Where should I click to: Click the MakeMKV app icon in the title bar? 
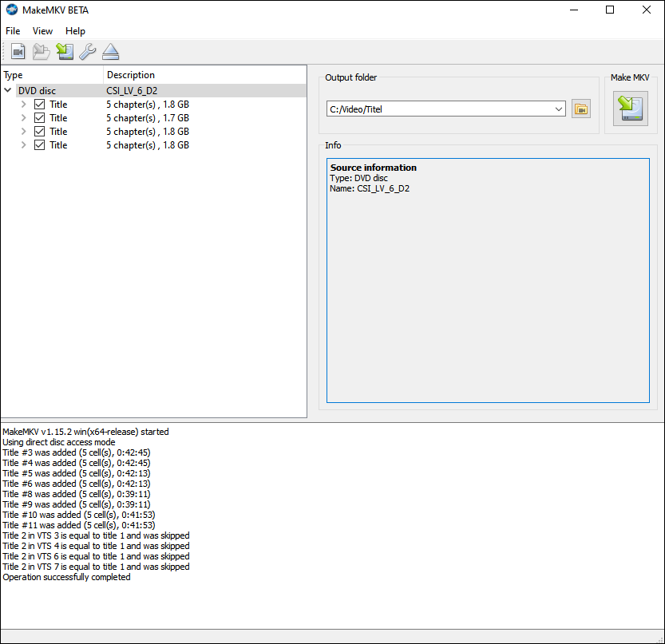[x=12, y=10]
